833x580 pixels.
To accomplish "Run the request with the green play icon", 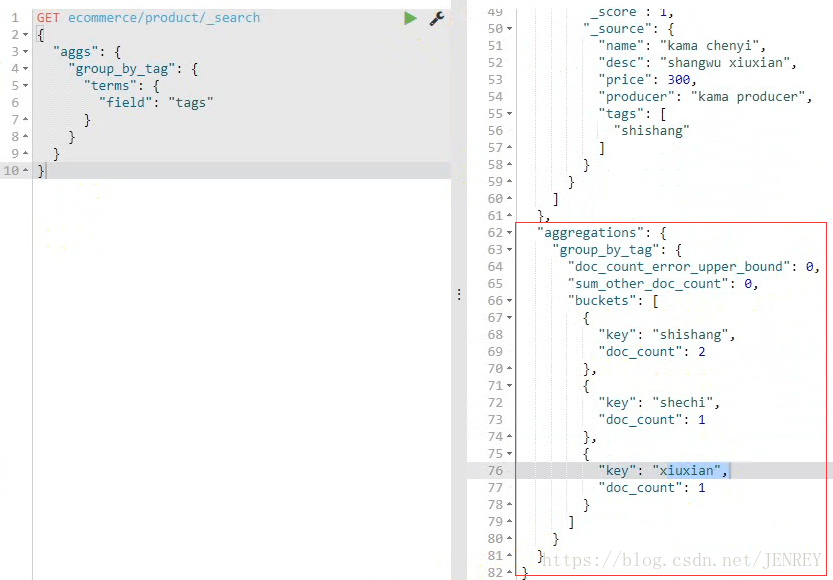I will [x=410, y=18].
